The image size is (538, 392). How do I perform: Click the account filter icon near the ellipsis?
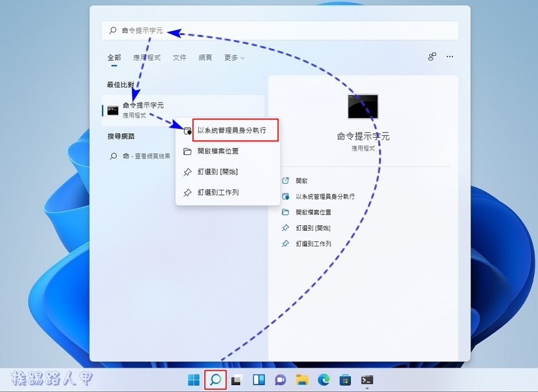(x=431, y=56)
